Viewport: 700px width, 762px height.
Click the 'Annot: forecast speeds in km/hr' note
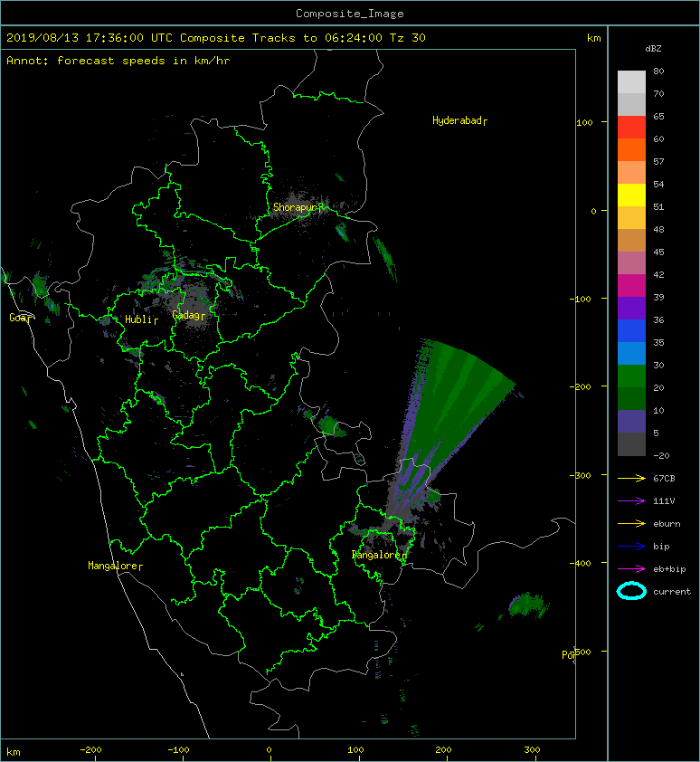click(118, 61)
